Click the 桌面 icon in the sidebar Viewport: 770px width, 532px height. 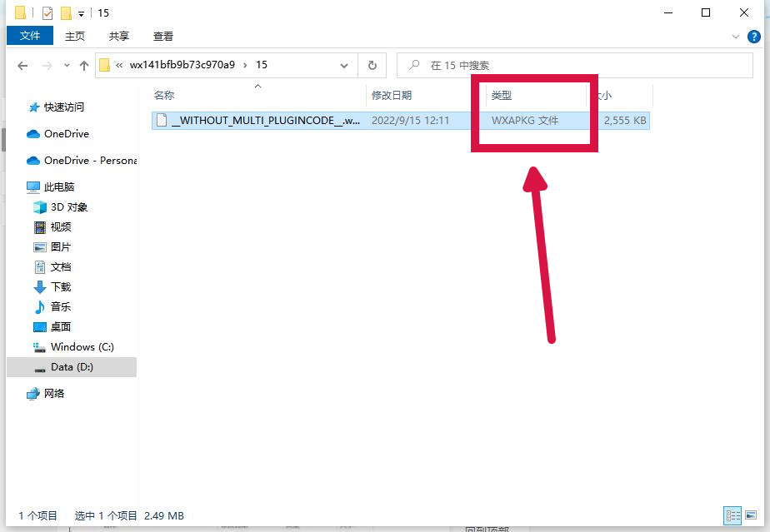click(40, 327)
